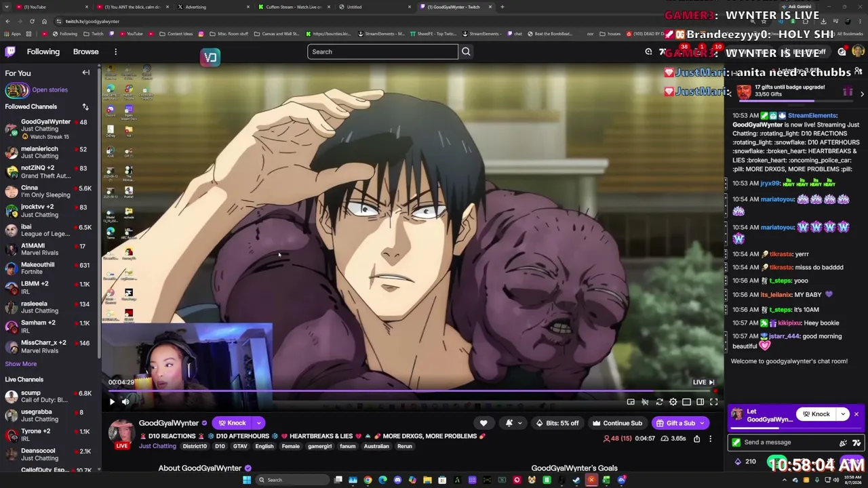
Task: Select the District10 tag
Action: [195, 446]
